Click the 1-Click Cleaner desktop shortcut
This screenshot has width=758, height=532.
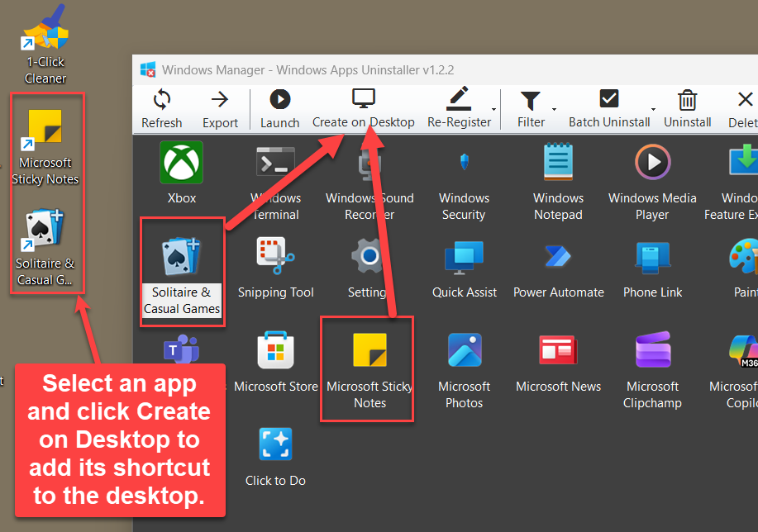pos(45,45)
